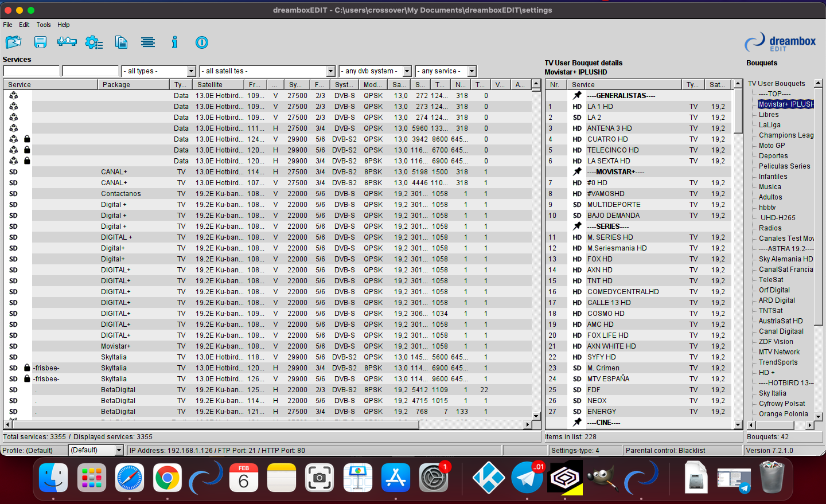The image size is (826, 504).
Task: Open the Tools menu
Action: click(44, 25)
